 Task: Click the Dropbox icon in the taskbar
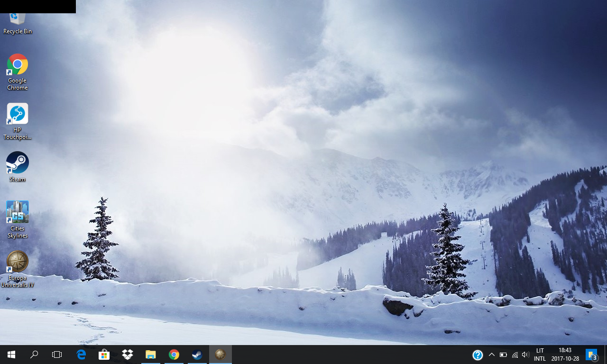(128, 355)
